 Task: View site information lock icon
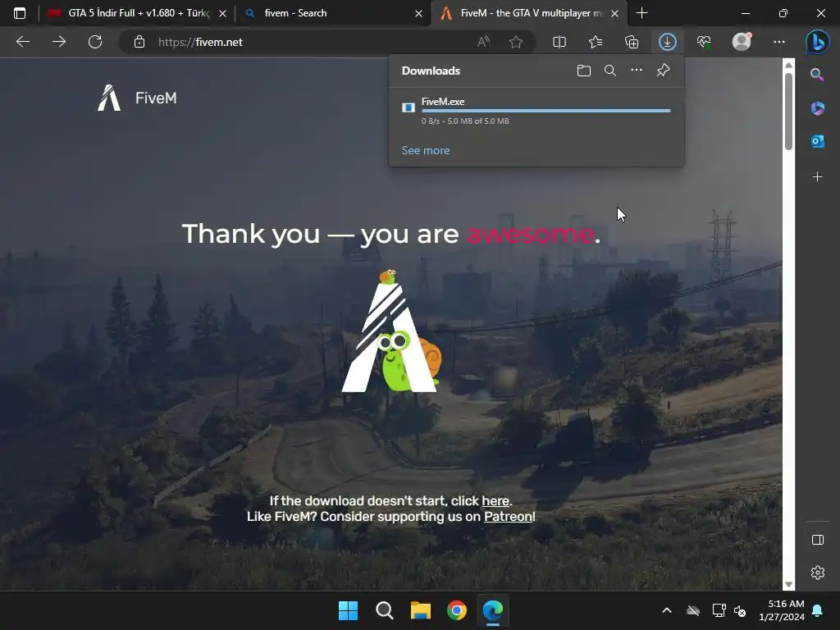[139, 42]
